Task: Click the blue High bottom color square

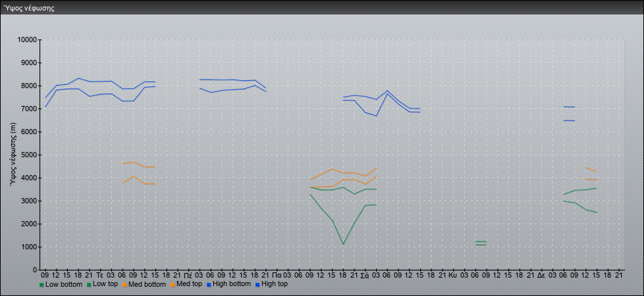Action: pyautogui.click(x=208, y=285)
